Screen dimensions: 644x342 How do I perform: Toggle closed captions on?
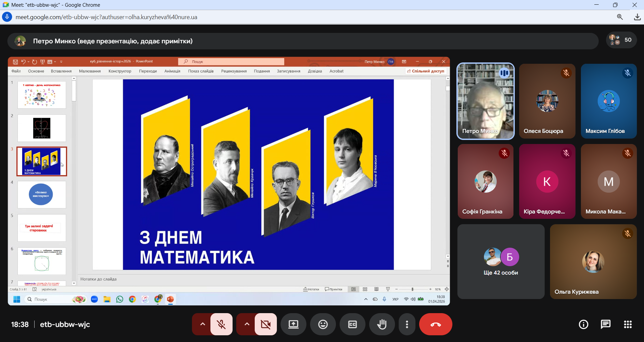tap(352, 324)
